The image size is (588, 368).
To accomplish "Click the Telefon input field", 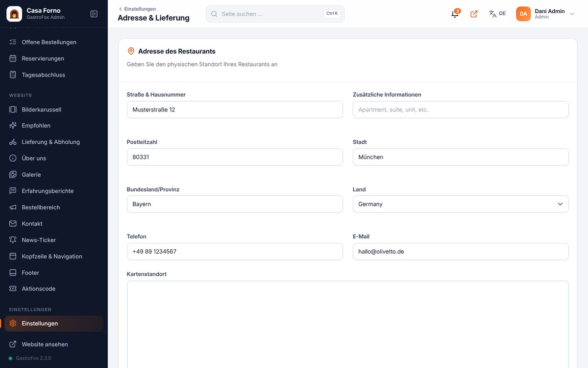I will pos(235,251).
